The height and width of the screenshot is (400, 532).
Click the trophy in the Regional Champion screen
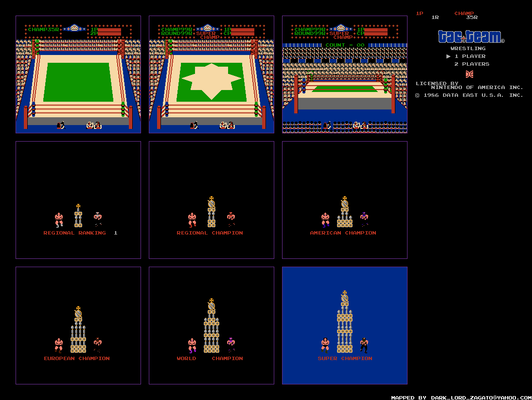pos(212,212)
